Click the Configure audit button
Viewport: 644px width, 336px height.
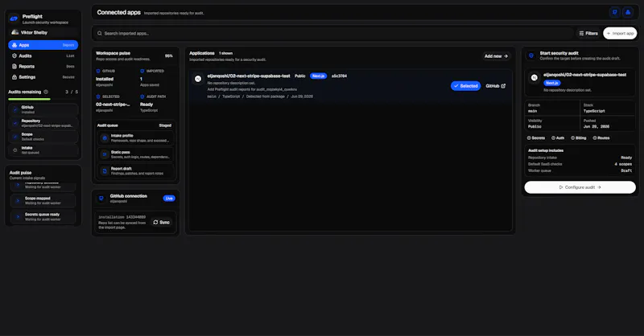(x=580, y=187)
